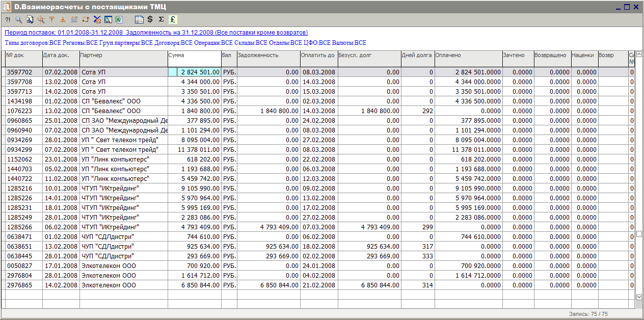
Task: Click the 'Сумма' column header
Action: (x=194, y=59)
